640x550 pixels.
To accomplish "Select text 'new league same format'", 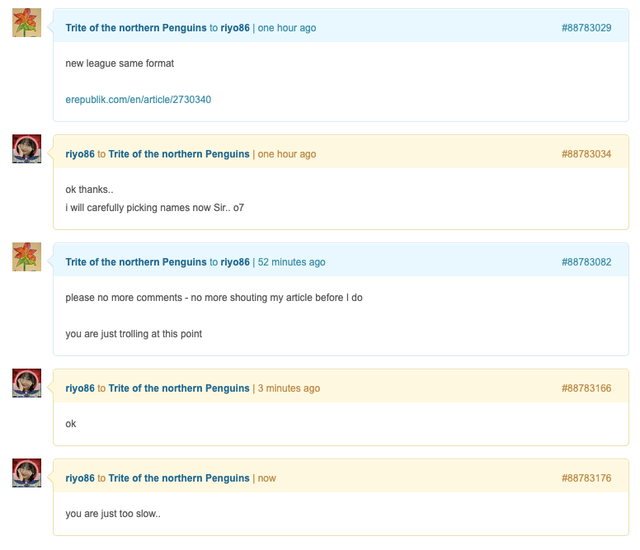I will (x=120, y=64).
